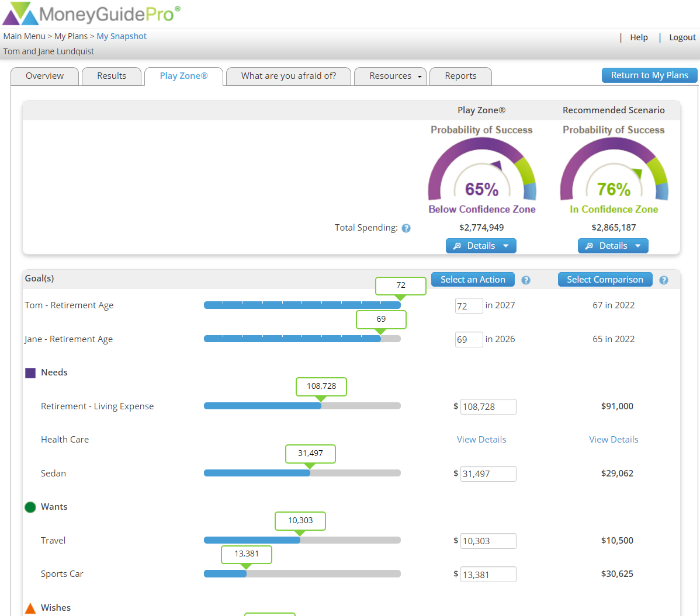Viewport: 700px width, 616px height.
Task: Click the Retirement Living Expense amount field
Action: tap(488, 406)
